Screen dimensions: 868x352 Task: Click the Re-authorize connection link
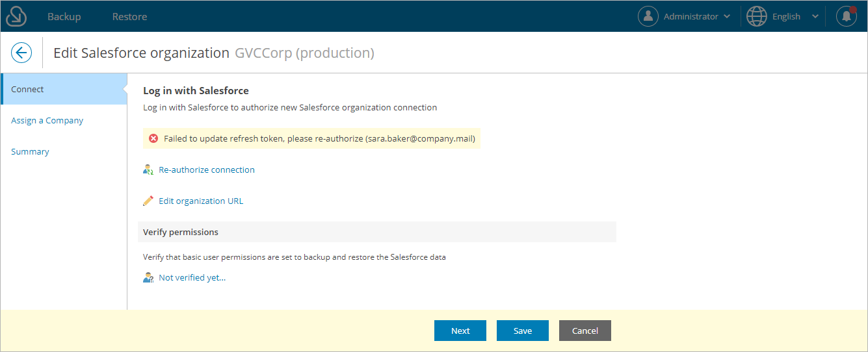coord(207,170)
